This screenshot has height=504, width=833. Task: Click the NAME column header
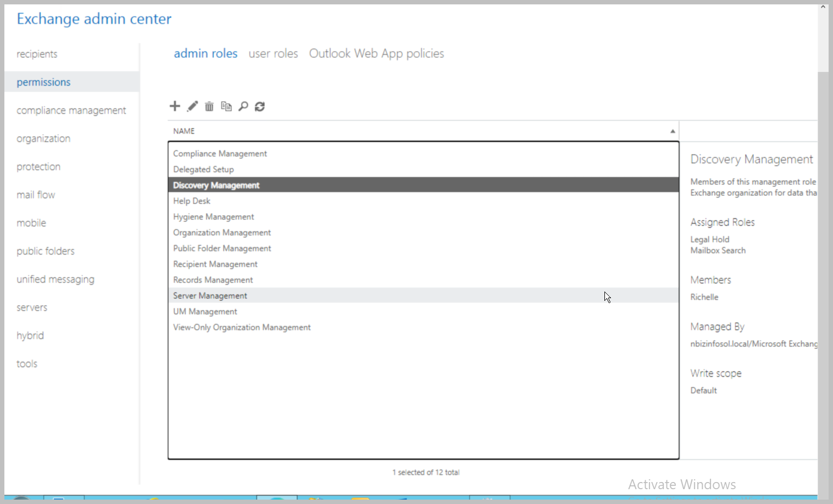coord(423,131)
